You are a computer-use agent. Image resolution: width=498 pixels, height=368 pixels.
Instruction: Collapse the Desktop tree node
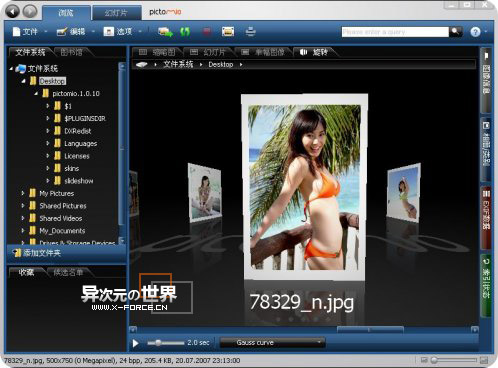coord(23,81)
